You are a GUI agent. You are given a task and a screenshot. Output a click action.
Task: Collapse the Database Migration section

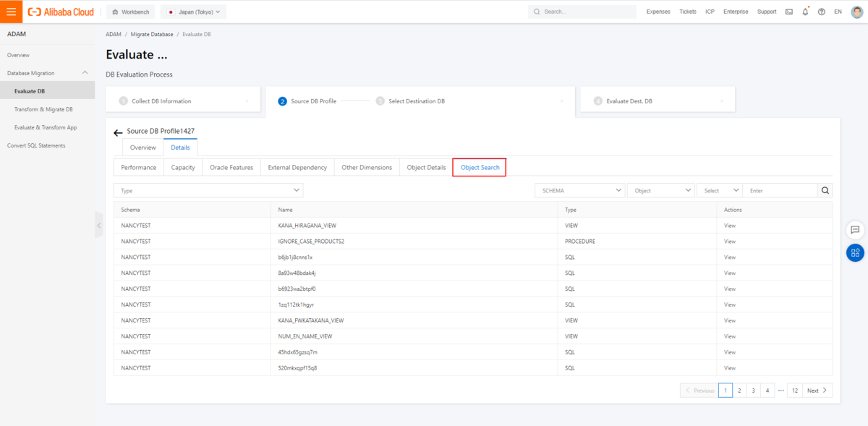[85, 73]
